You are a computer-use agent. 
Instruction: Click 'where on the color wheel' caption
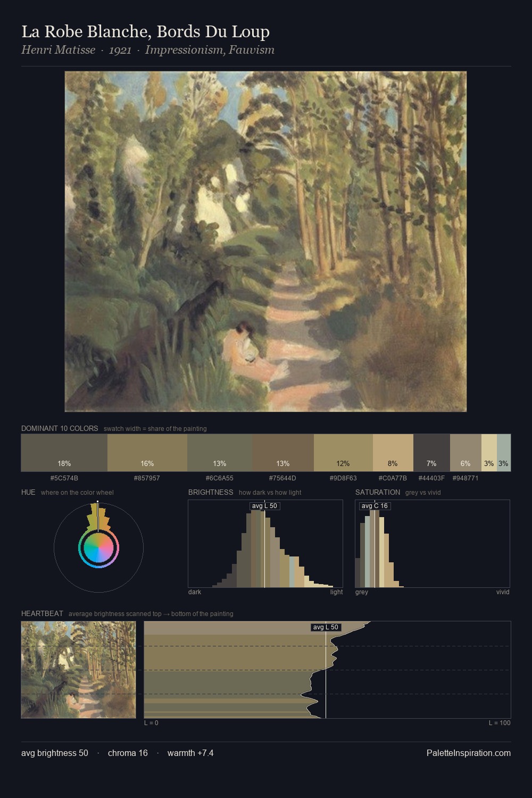(77, 493)
